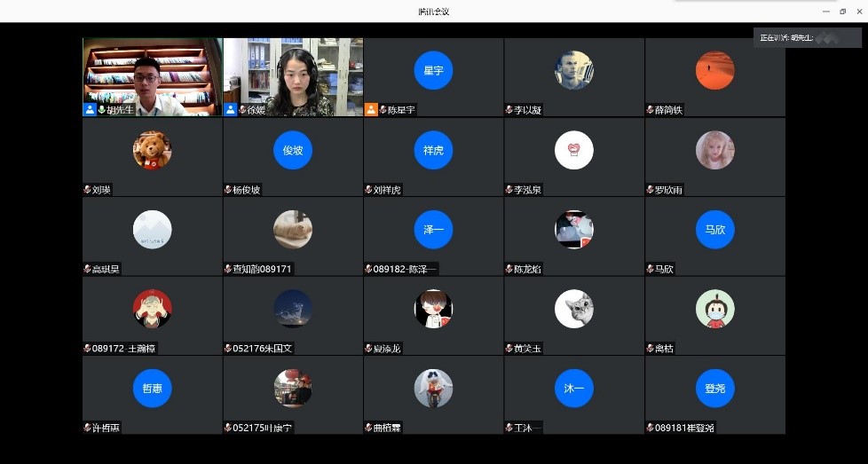Select the blue 哲惠 avatar
This screenshot has width=868, height=464.
[152, 388]
